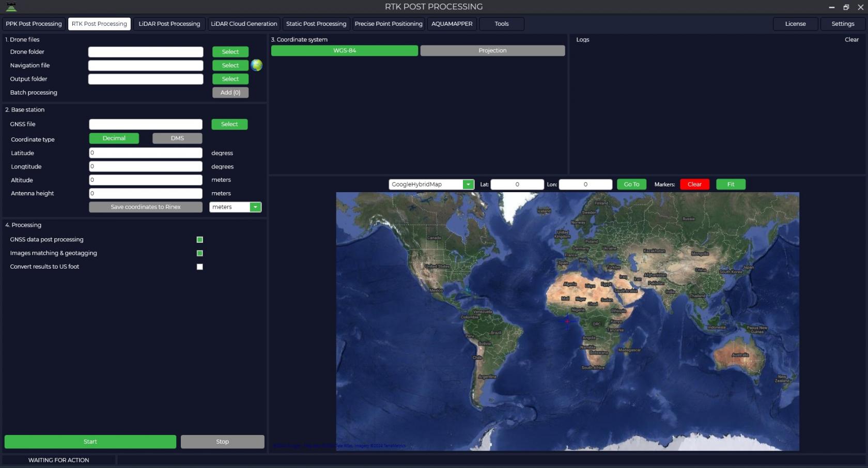Select the Drone folder

pos(230,52)
